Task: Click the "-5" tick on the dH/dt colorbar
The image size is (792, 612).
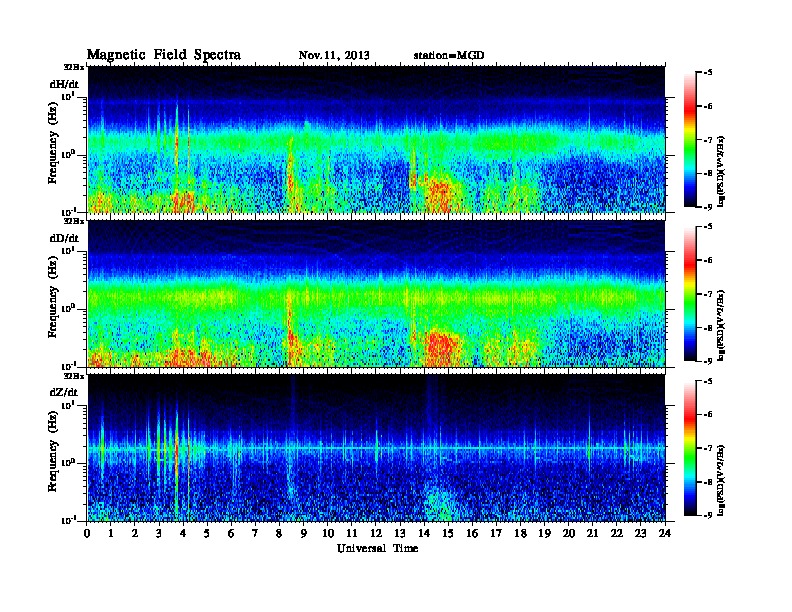Action: tap(708, 73)
